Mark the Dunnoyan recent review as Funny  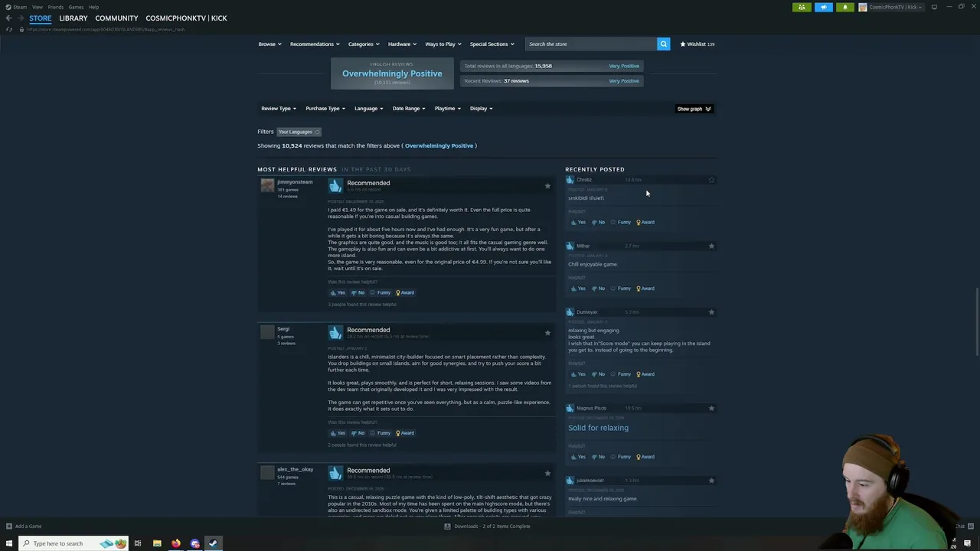pyautogui.click(x=621, y=374)
